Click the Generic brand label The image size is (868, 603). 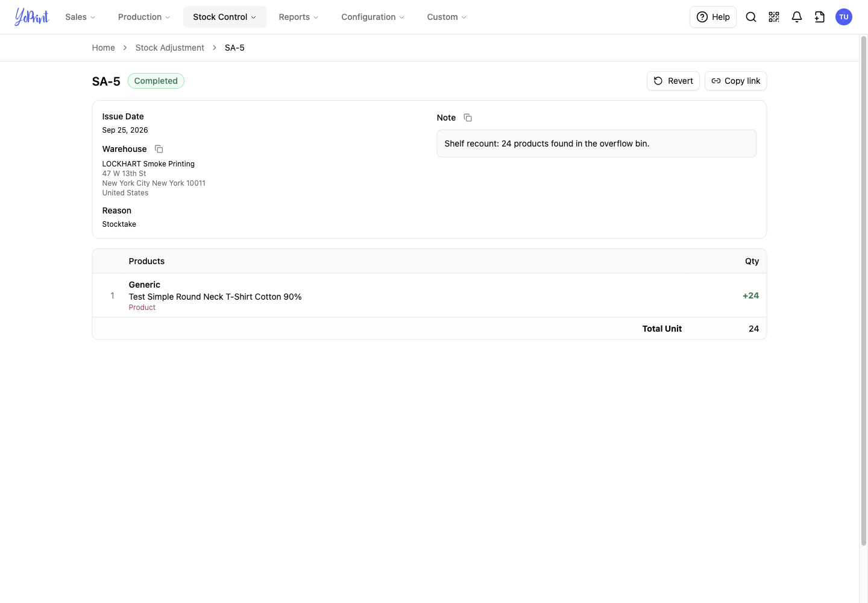point(145,285)
